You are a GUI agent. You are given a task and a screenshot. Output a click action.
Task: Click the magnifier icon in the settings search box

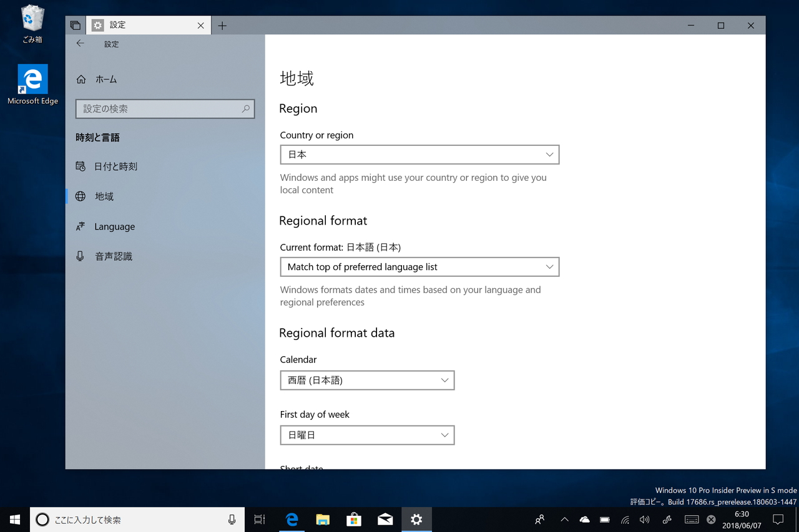pos(246,109)
